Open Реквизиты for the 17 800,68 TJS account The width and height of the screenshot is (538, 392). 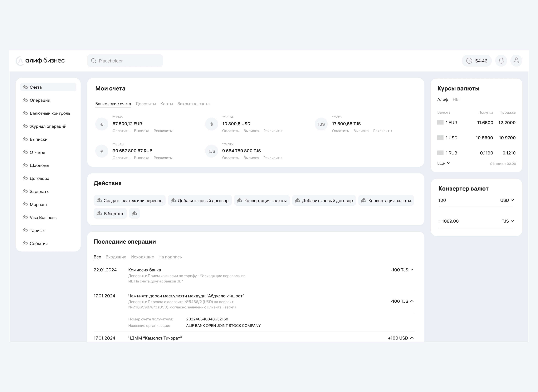click(382, 131)
